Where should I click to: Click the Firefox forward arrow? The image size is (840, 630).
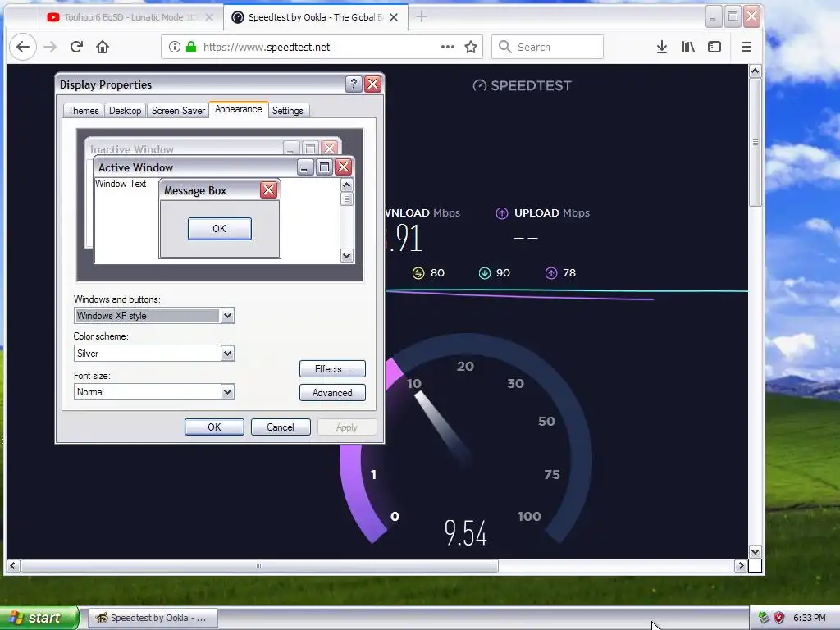click(x=50, y=47)
